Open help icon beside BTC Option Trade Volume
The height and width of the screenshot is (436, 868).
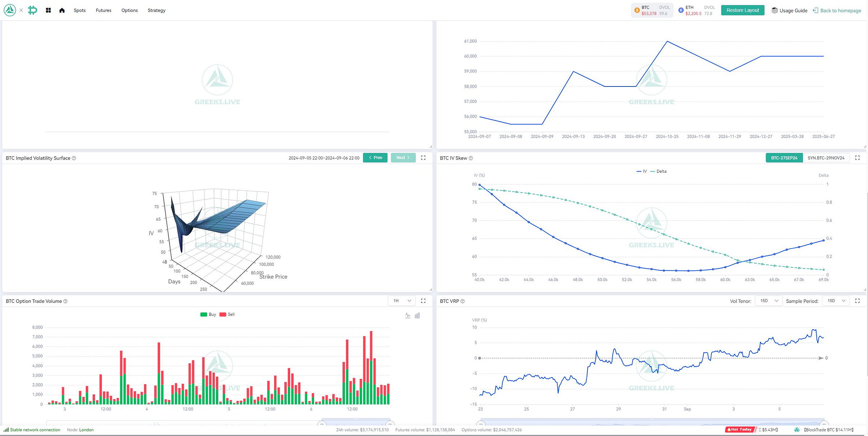pyautogui.click(x=65, y=301)
